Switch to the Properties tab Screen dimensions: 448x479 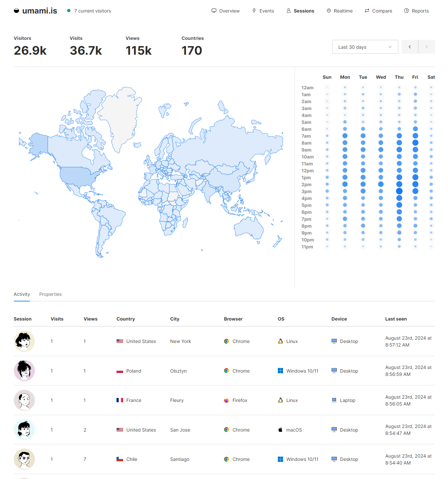(50, 294)
